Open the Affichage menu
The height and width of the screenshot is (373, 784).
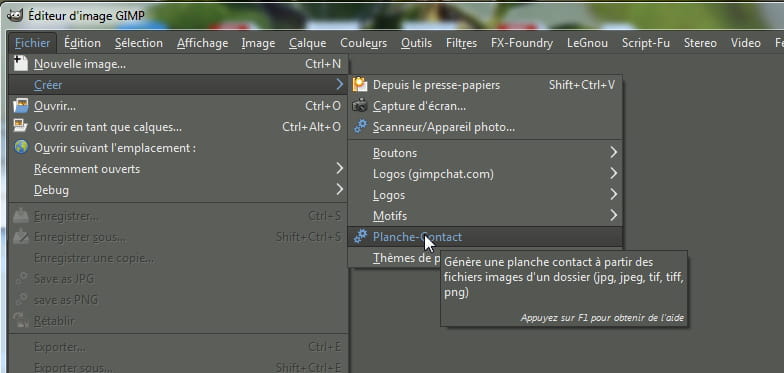click(x=202, y=43)
